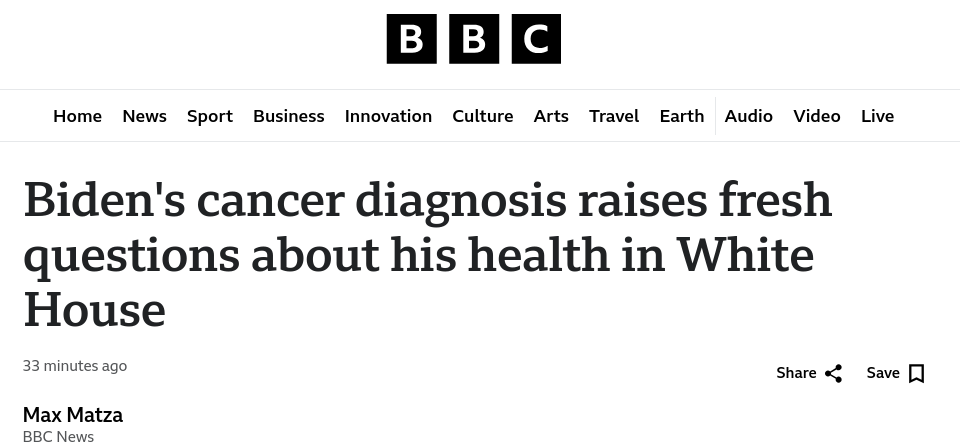The width and height of the screenshot is (960, 448).
Task: Open the Earth section
Action: coord(681,116)
